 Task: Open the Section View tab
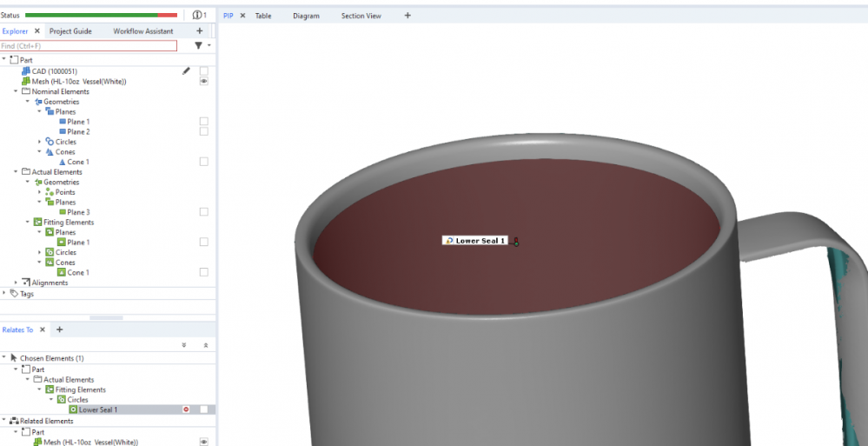tap(361, 16)
